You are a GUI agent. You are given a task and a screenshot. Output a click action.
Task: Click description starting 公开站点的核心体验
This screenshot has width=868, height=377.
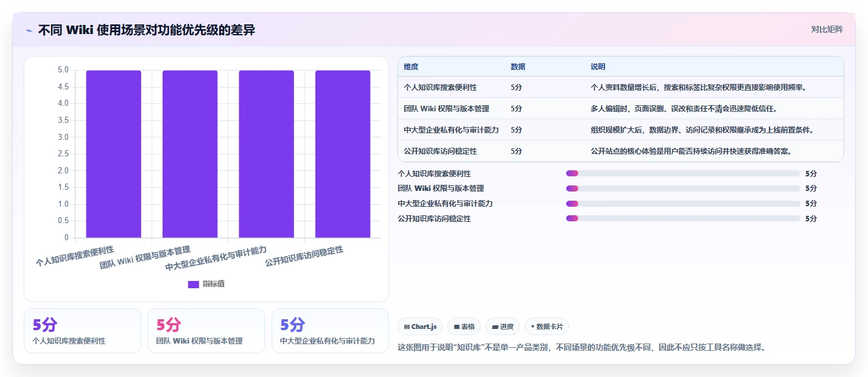tap(691, 151)
